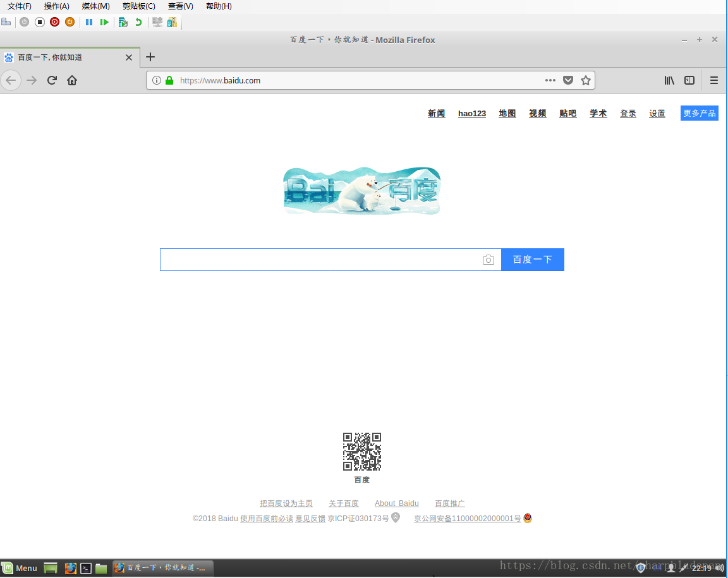This screenshot has width=728, height=578.
Task: Click the green secure padlock icon
Action: coord(169,80)
